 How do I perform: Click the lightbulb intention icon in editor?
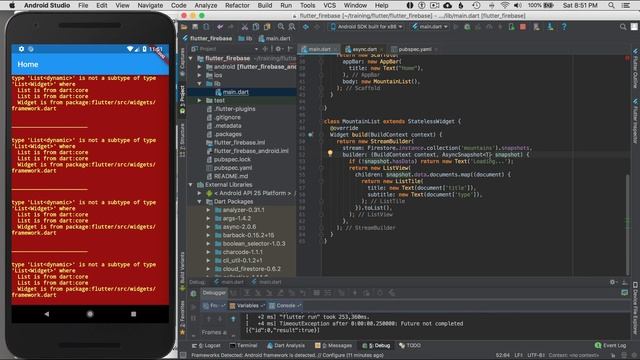point(330,153)
